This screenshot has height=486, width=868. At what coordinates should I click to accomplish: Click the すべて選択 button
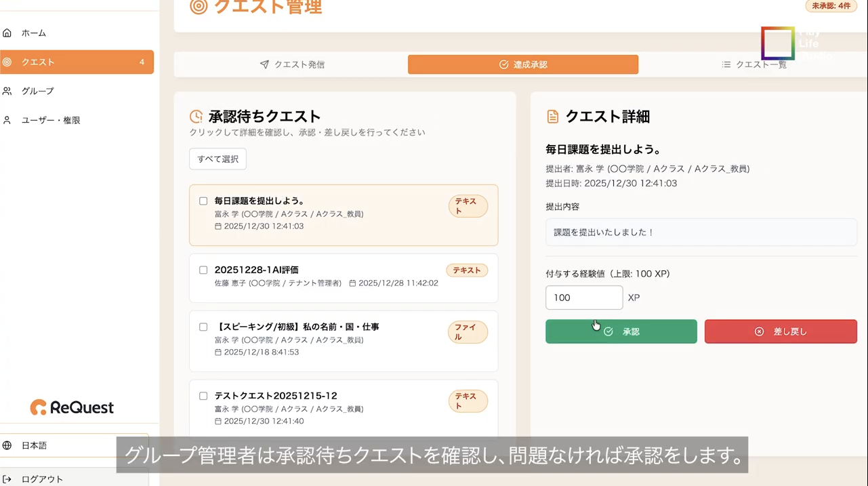217,159
